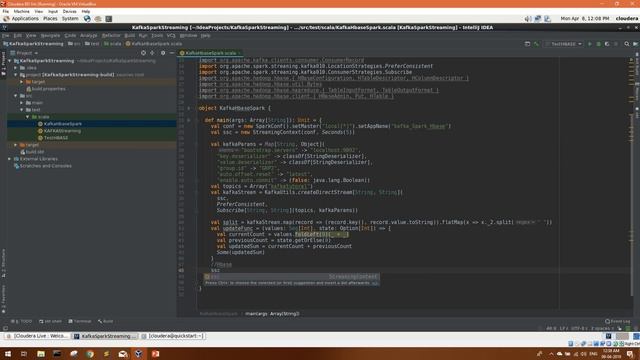Open the Build tool window
Viewport: 640px width, 360px height.
coord(106,321)
